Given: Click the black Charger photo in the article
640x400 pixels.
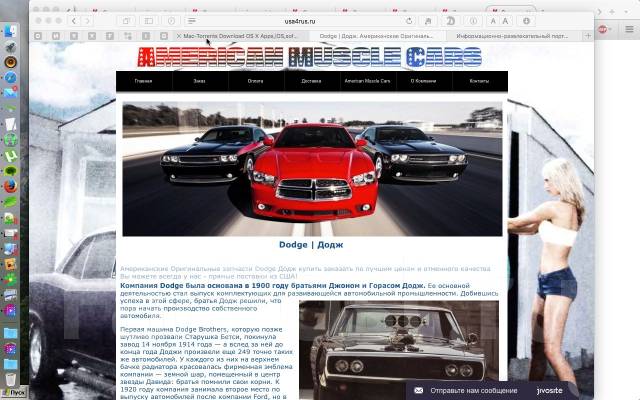Looking at the screenshot, I should (x=399, y=350).
